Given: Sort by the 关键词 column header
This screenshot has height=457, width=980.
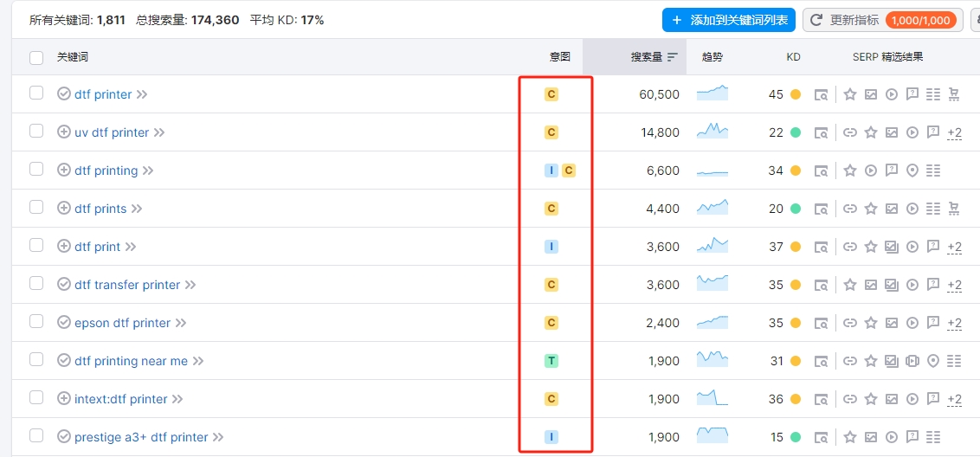Looking at the screenshot, I should coord(73,57).
